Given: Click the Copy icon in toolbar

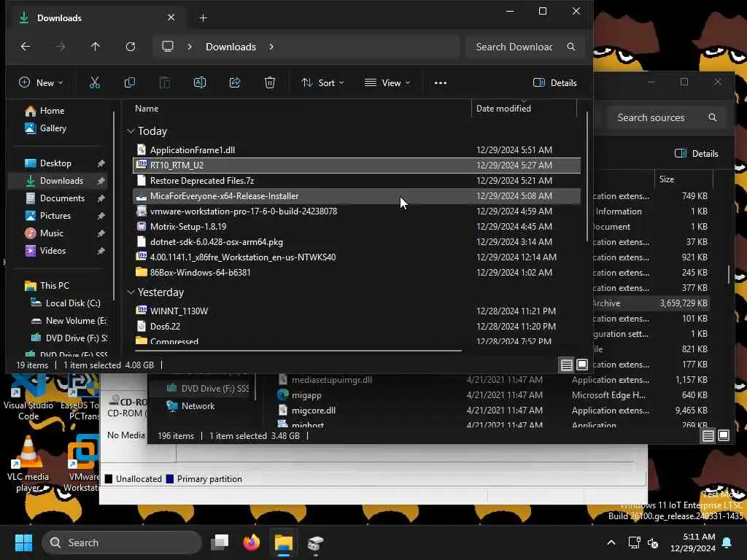Looking at the screenshot, I should (130, 83).
